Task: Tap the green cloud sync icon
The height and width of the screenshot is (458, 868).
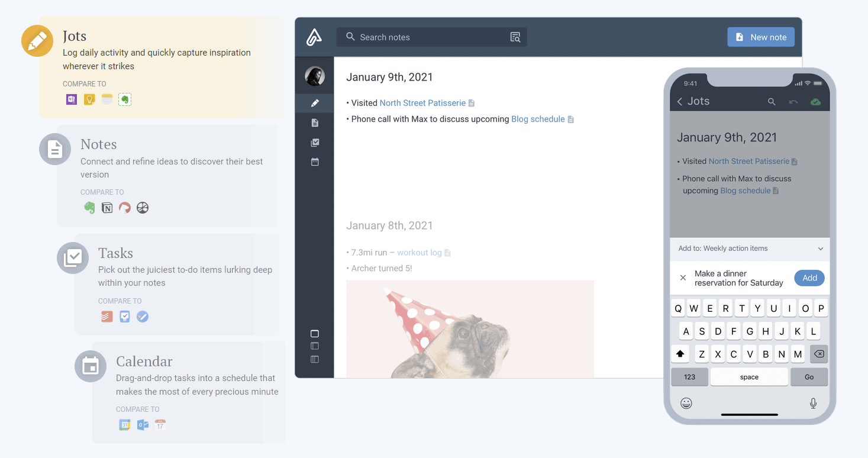Action: tap(815, 102)
